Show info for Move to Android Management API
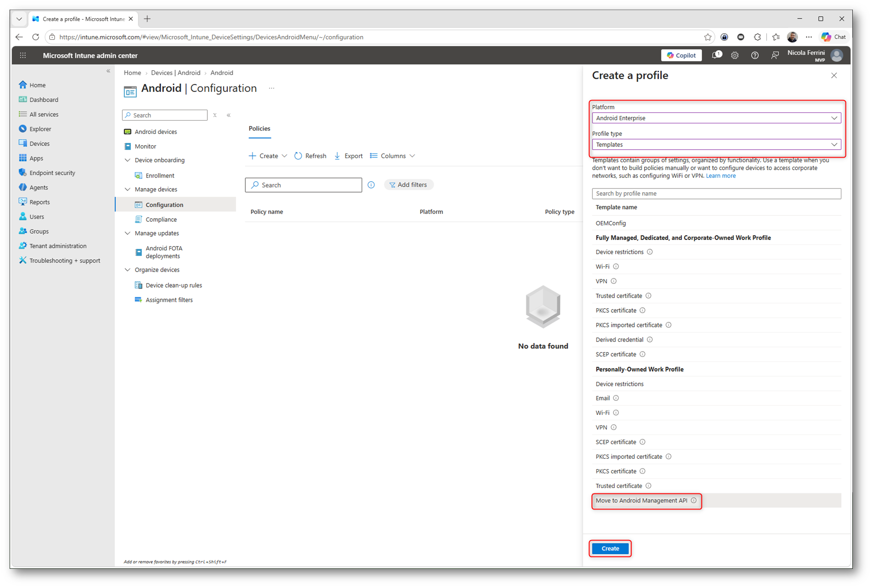872x588 pixels. click(694, 500)
